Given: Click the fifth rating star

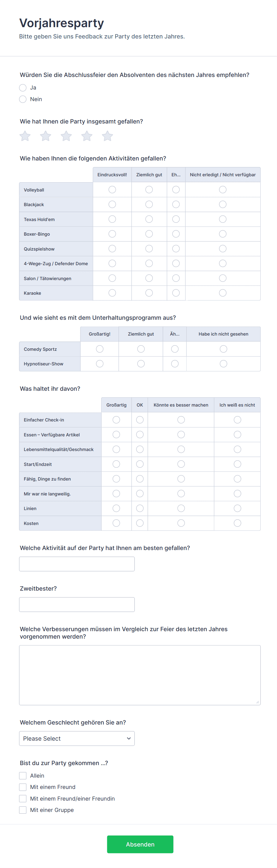Looking at the screenshot, I should click(107, 136).
